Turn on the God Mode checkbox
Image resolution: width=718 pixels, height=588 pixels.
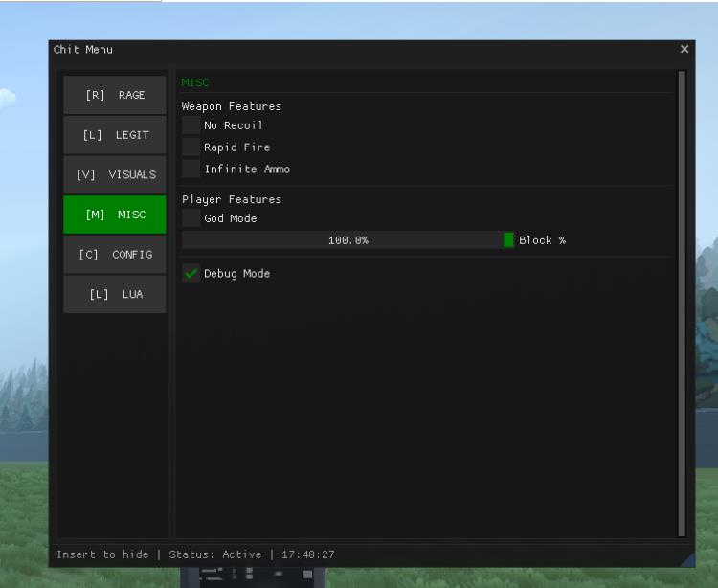tap(191, 218)
